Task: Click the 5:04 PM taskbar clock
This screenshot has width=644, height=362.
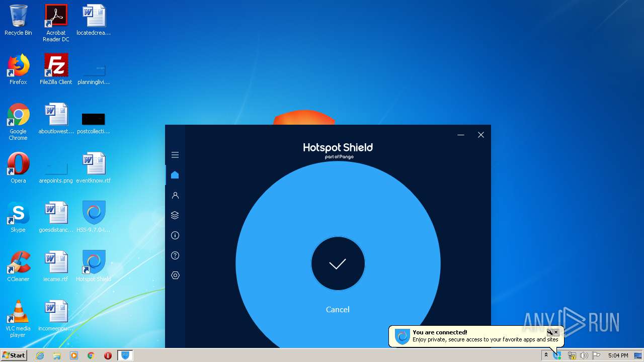Action: click(x=618, y=355)
